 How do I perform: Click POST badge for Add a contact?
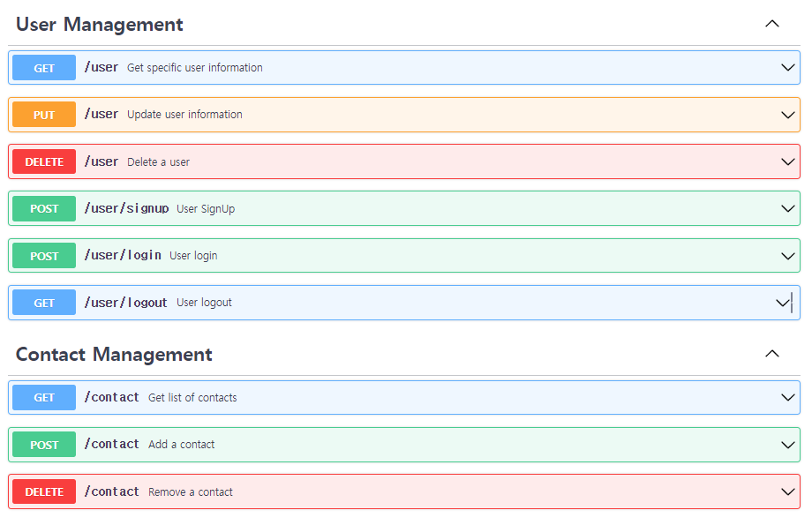click(44, 445)
